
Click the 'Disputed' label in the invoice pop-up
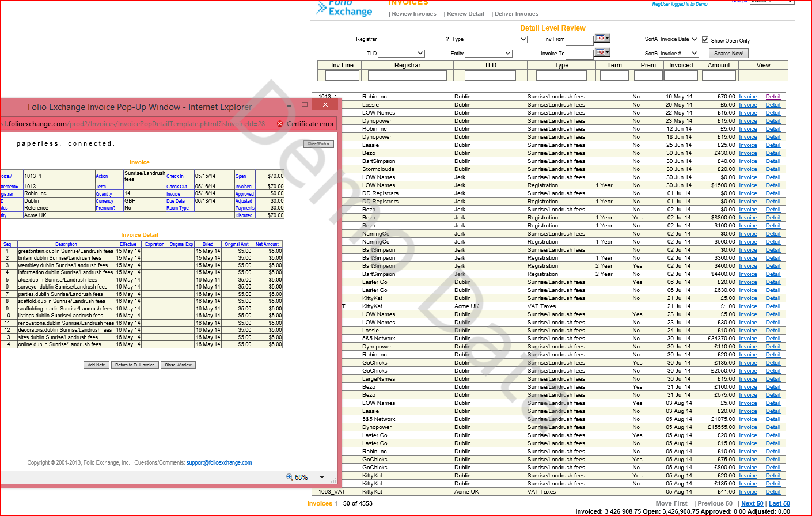(244, 215)
